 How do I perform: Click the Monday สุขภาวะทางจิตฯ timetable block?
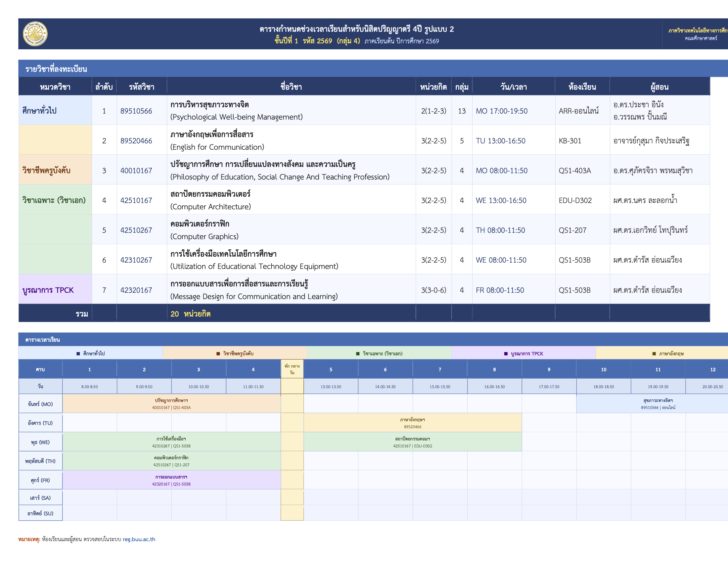[652, 404]
